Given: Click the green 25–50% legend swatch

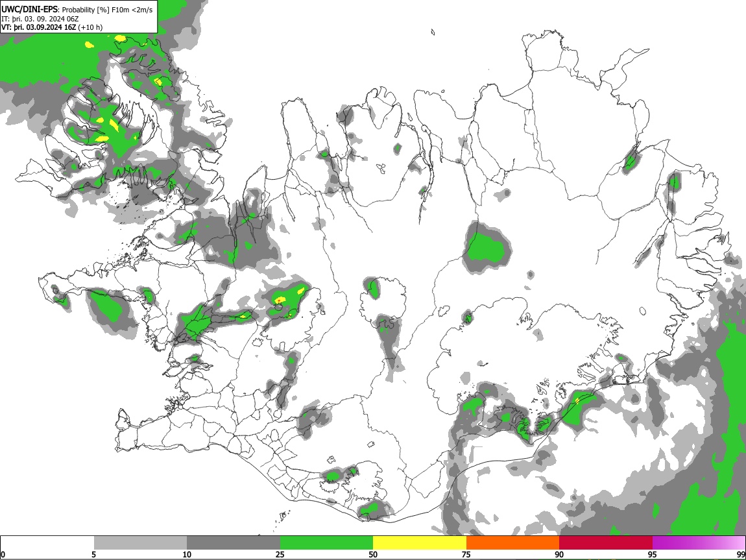Looking at the screenshot, I should pyautogui.click(x=326, y=543).
